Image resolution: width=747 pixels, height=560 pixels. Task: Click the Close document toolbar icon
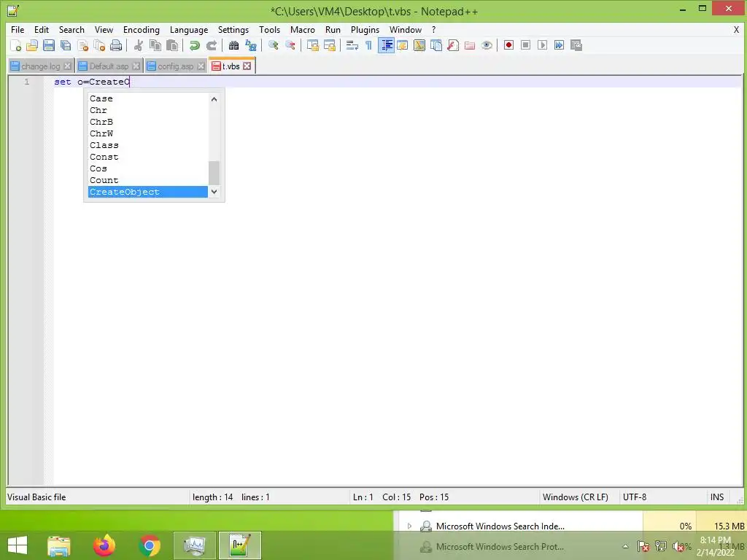(x=82, y=45)
